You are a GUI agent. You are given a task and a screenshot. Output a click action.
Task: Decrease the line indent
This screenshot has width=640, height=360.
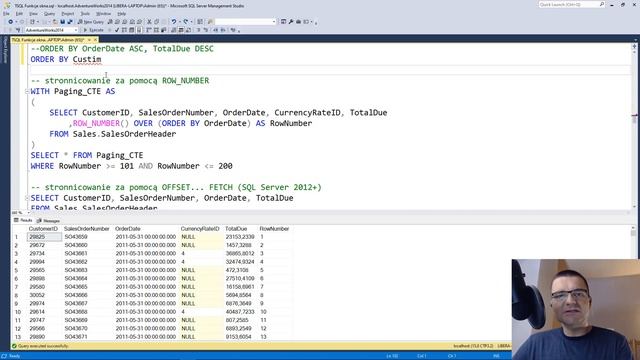click(216, 30)
